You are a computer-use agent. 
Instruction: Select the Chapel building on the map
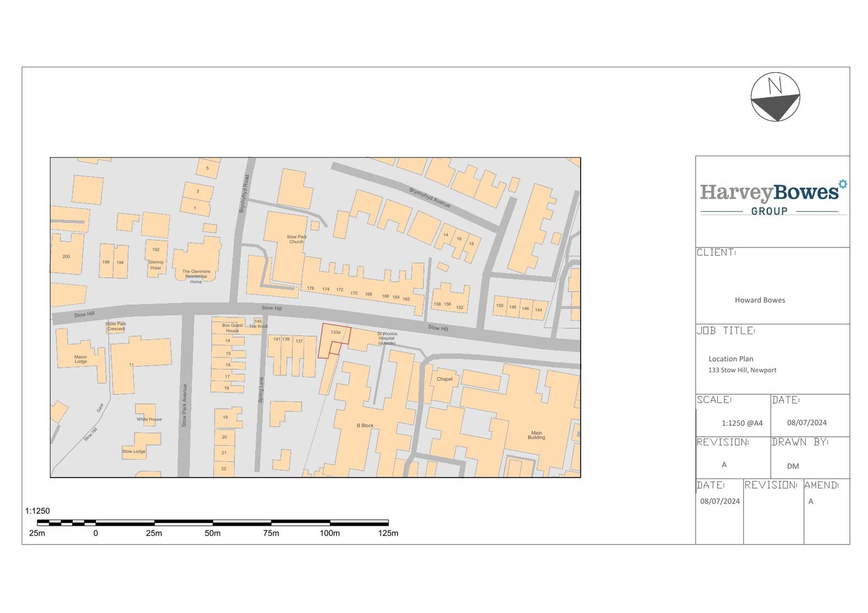tap(444, 379)
